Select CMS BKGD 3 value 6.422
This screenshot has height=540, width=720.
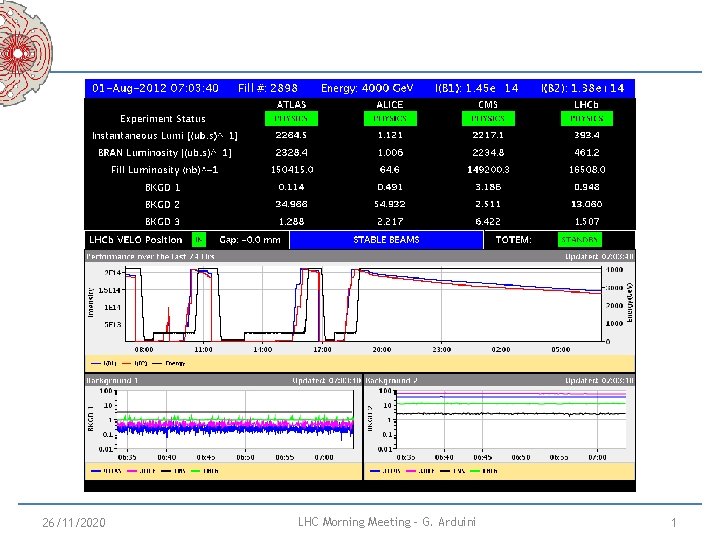tap(488, 221)
